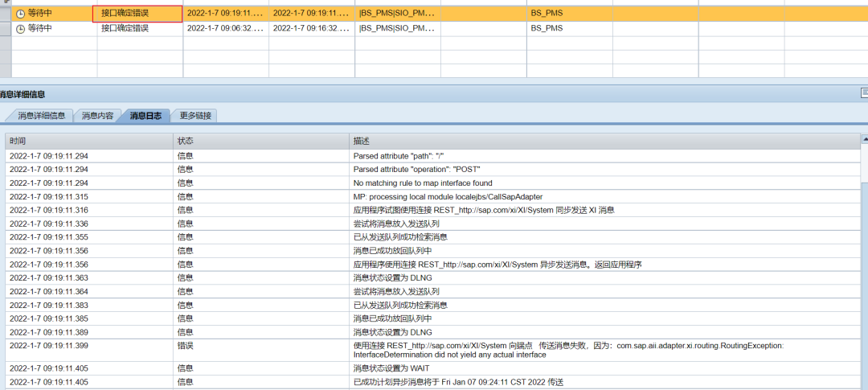Click BS_PMS in the highlighted row

click(547, 14)
